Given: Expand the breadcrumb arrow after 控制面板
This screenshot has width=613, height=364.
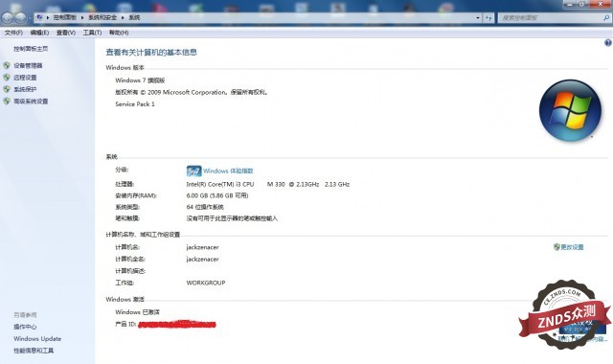Looking at the screenshot, I should 82,17.
